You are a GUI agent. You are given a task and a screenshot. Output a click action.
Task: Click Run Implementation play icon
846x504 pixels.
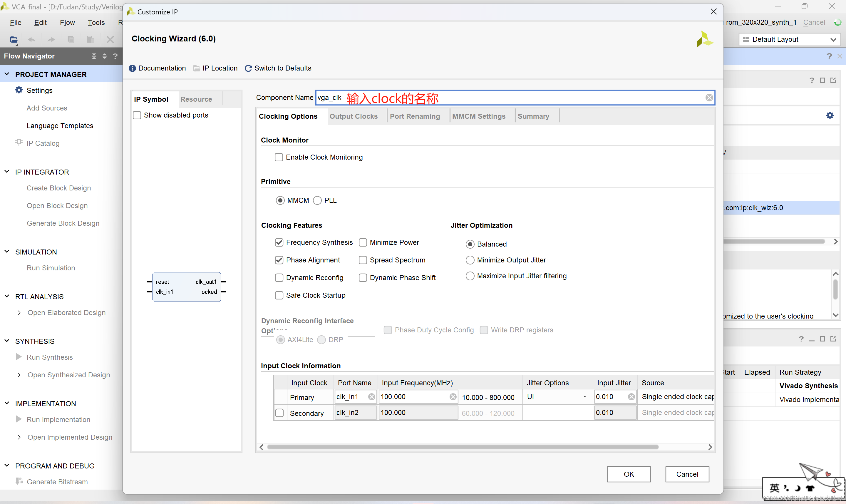(x=19, y=419)
